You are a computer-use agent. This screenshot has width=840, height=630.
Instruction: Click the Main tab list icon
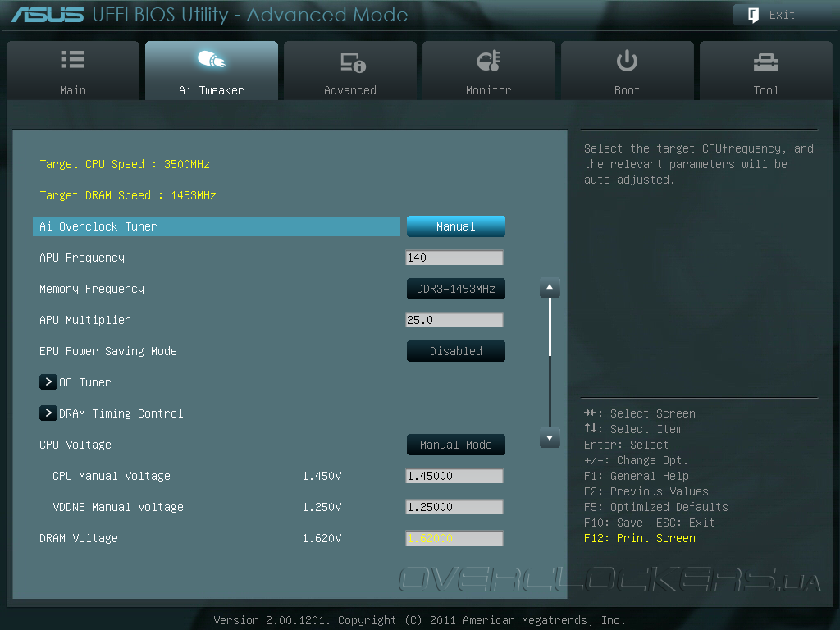(x=73, y=59)
